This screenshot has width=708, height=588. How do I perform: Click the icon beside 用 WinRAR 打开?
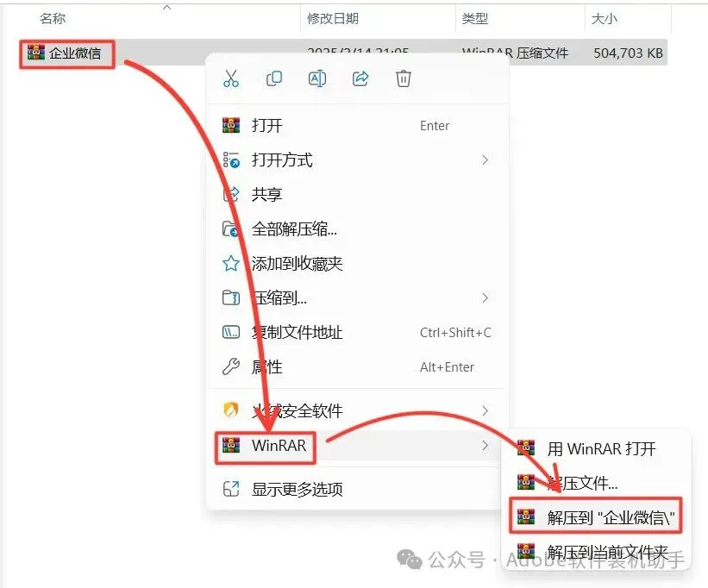[x=526, y=447]
